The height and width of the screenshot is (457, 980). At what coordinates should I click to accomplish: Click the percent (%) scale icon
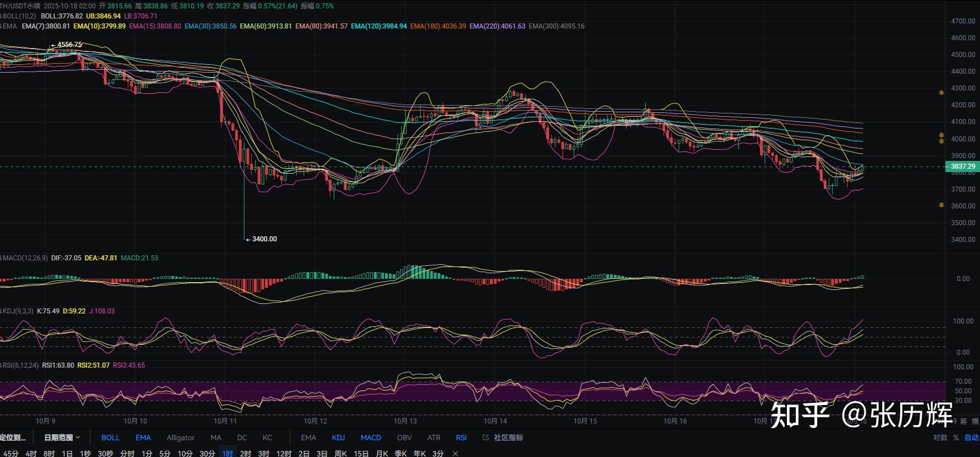coord(955,437)
